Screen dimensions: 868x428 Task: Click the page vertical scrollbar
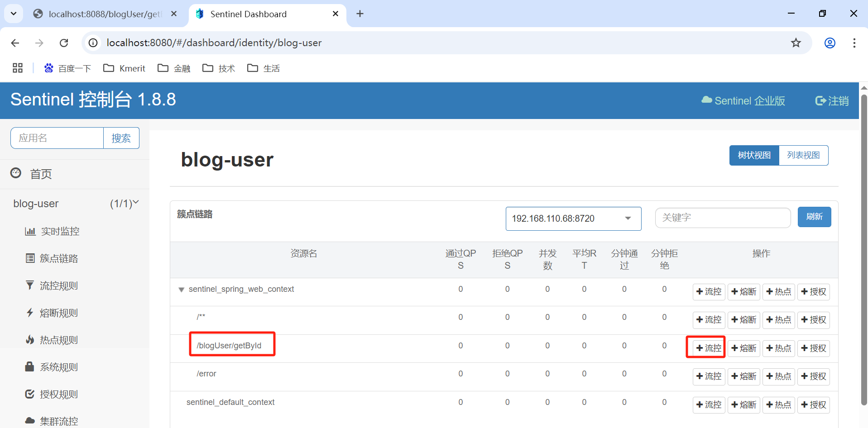pyautogui.click(x=864, y=249)
